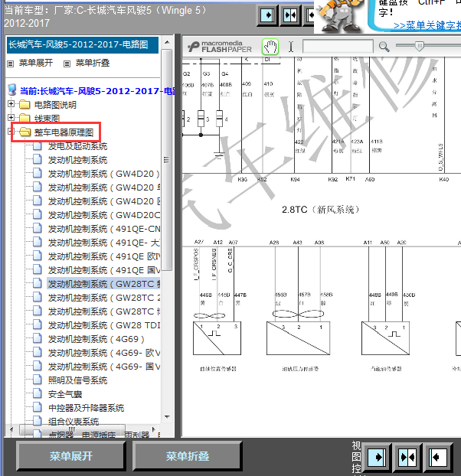Viewport: 461px width, 476px height.
Task: Open 组合仪表系统 diagram
Action: tap(74, 422)
